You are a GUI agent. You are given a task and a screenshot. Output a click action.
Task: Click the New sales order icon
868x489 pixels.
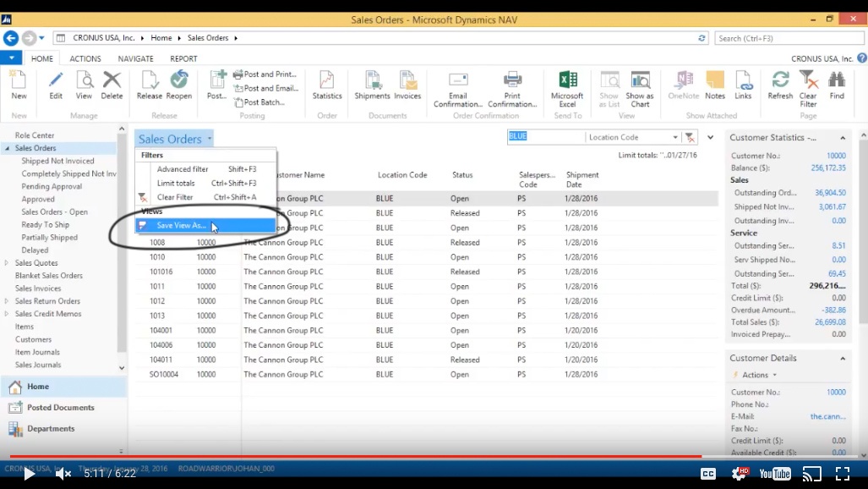click(19, 85)
